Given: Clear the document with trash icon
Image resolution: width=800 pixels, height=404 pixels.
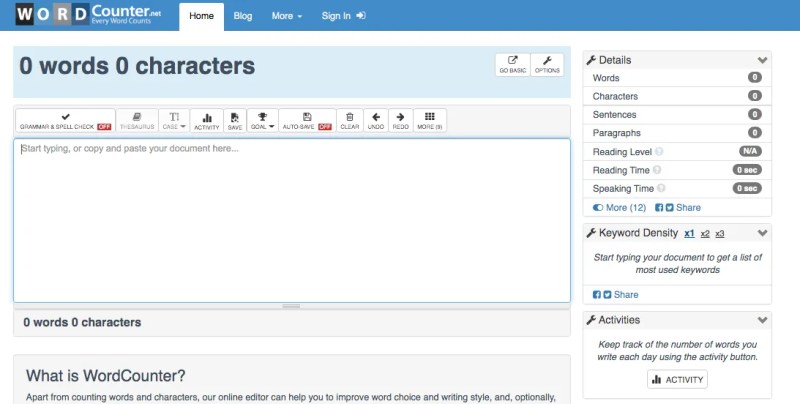Looking at the screenshot, I should tap(349, 120).
